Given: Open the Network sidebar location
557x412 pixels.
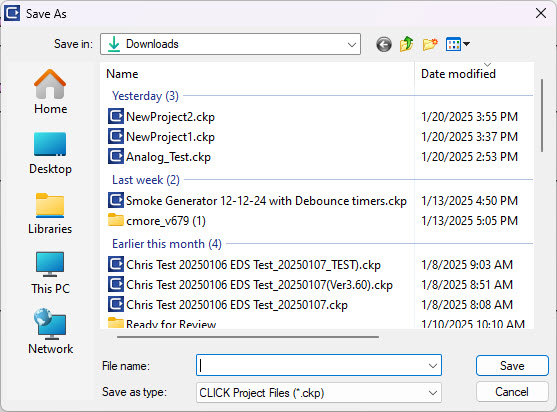Looking at the screenshot, I should [50, 332].
